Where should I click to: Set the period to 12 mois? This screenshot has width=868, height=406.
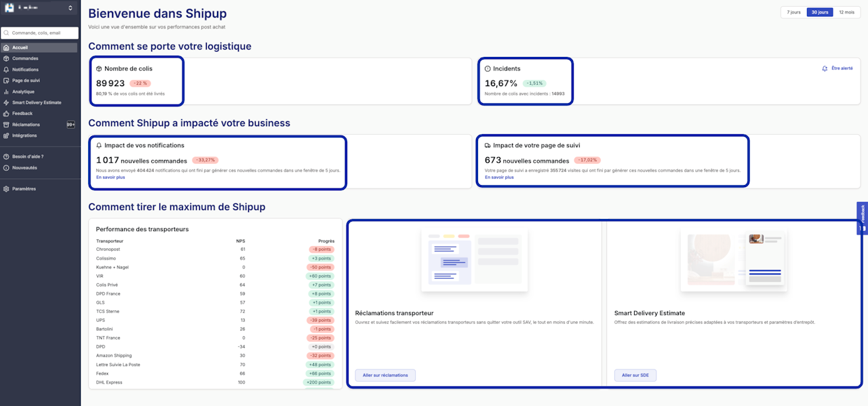(846, 12)
